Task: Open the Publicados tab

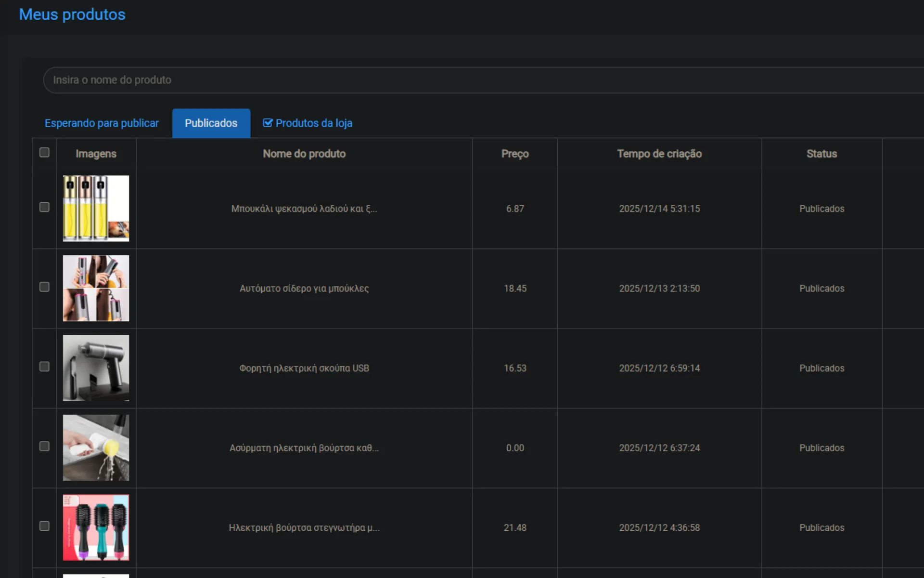Action: [x=211, y=123]
